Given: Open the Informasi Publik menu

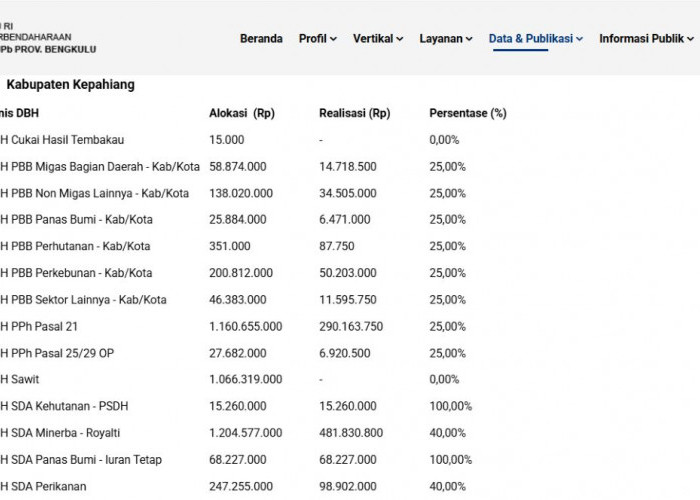Looking at the screenshot, I should (642, 39).
